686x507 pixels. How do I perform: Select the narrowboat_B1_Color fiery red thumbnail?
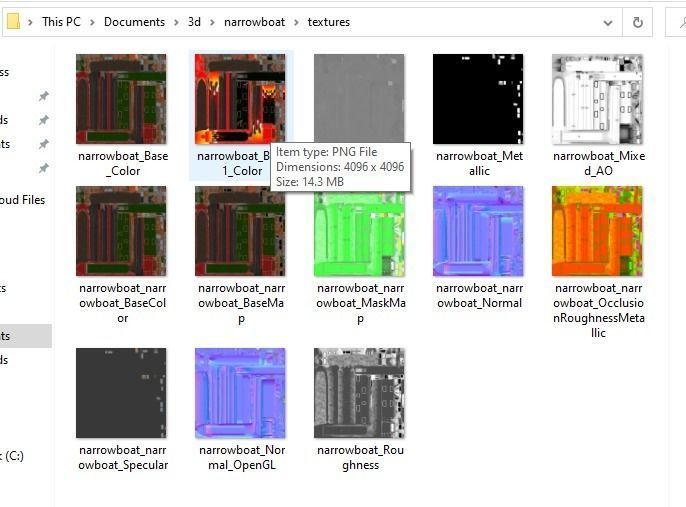click(x=240, y=99)
